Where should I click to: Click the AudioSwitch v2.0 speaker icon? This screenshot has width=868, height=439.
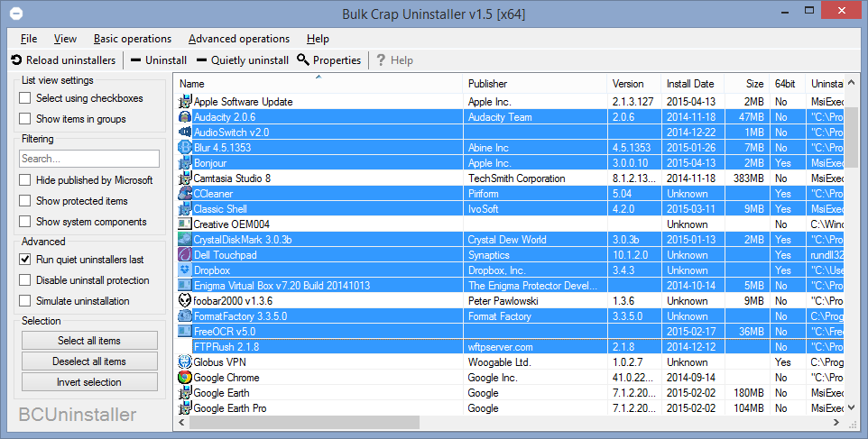point(185,133)
